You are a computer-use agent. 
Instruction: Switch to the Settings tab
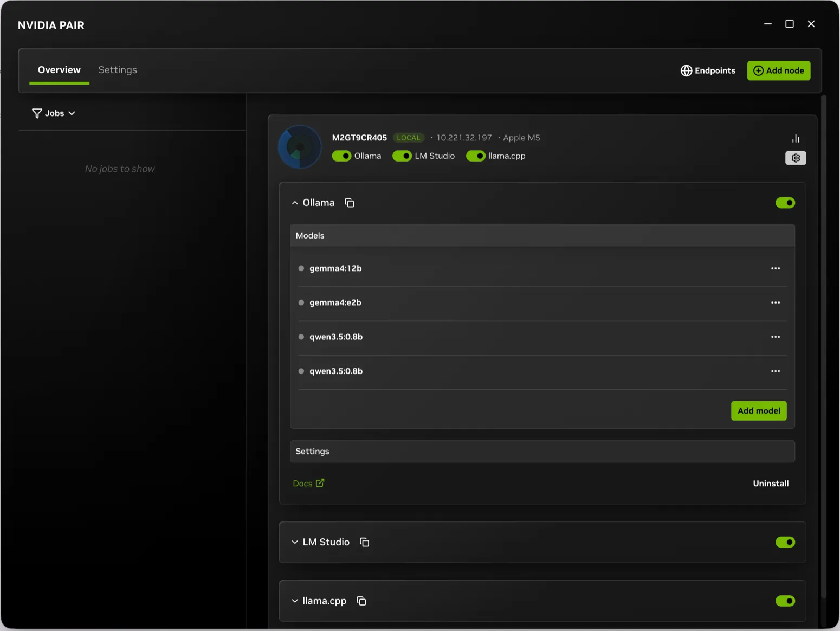pyautogui.click(x=118, y=70)
